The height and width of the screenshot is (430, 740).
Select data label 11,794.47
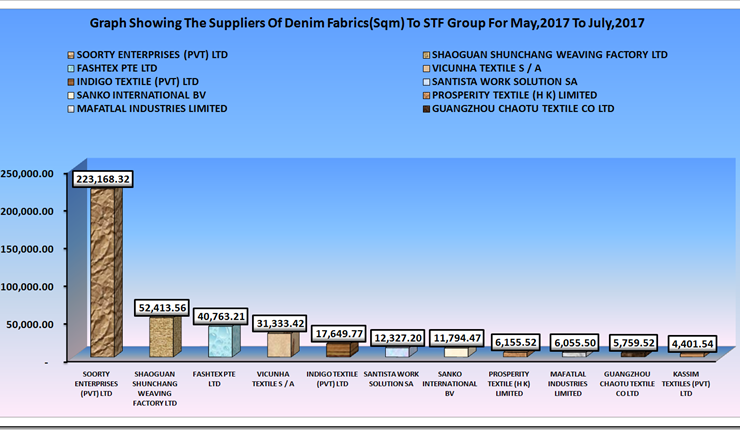457,338
